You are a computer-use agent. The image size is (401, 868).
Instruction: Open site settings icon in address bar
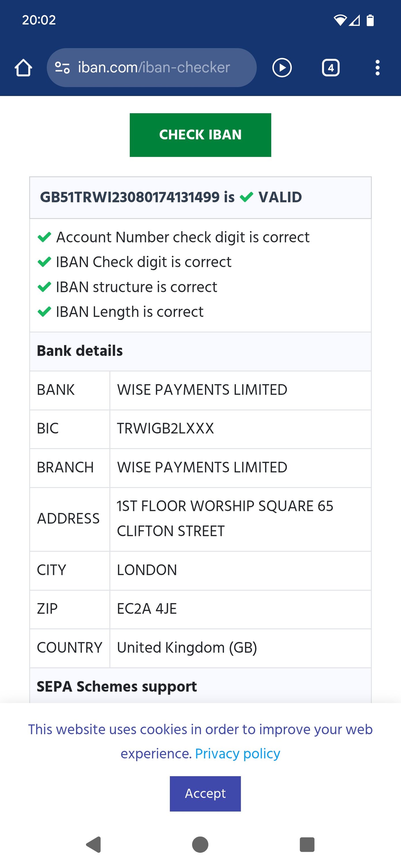click(62, 68)
